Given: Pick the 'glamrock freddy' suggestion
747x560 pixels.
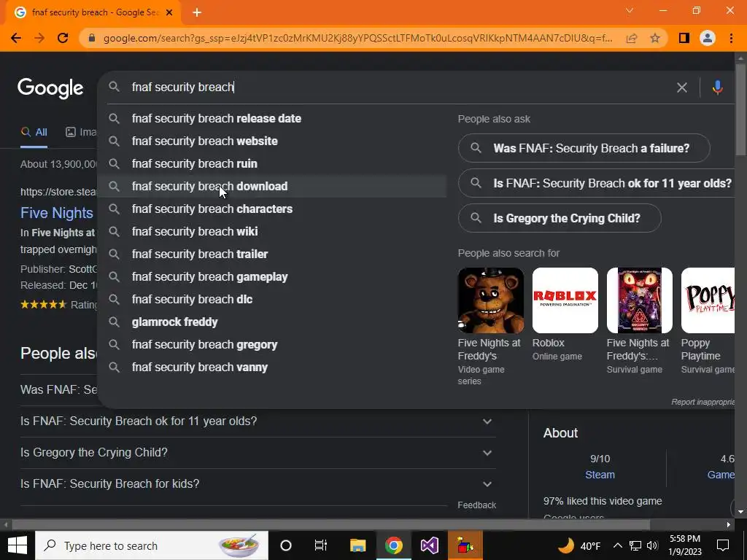Looking at the screenshot, I should coord(272,322).
